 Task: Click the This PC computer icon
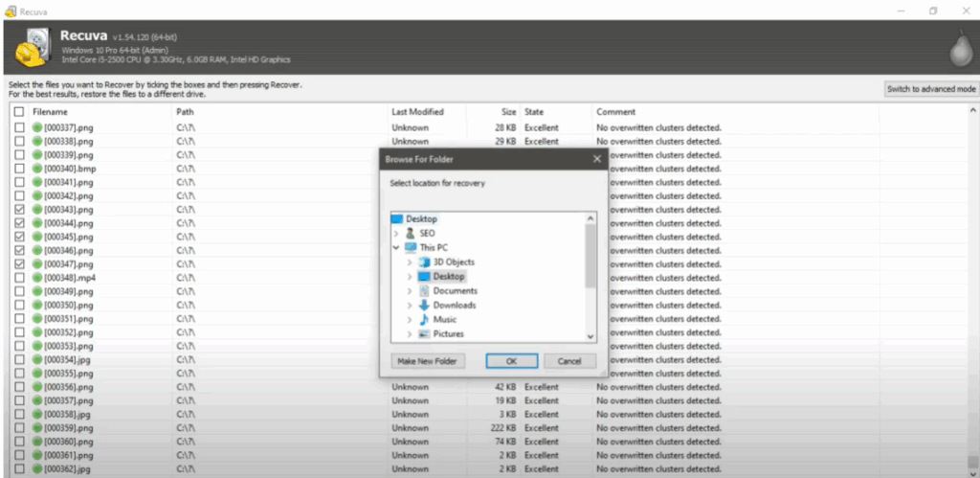pos(411,248)
